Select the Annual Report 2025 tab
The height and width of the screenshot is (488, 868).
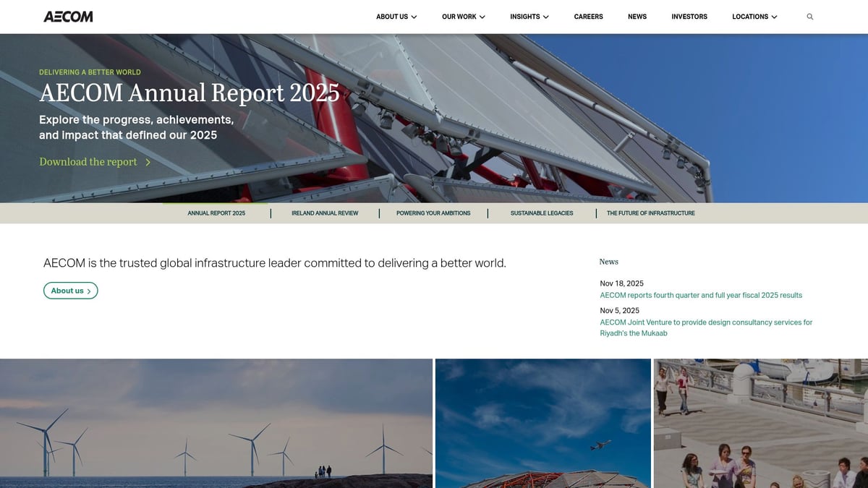(x=216, y=213)
